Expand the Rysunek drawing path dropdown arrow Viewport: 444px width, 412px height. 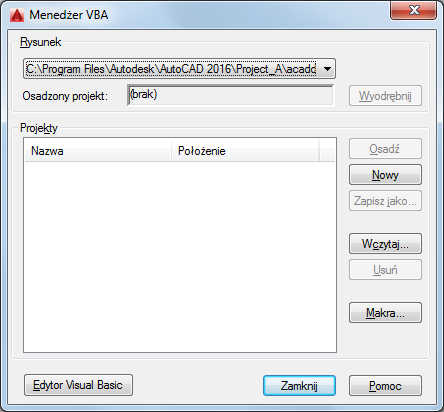(x=327, y=69)
